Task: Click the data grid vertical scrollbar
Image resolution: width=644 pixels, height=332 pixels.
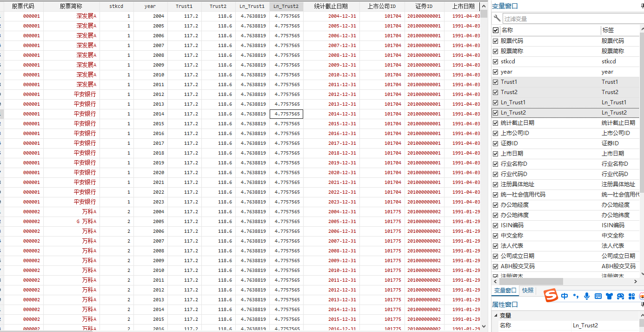Action: coord(484,13)
